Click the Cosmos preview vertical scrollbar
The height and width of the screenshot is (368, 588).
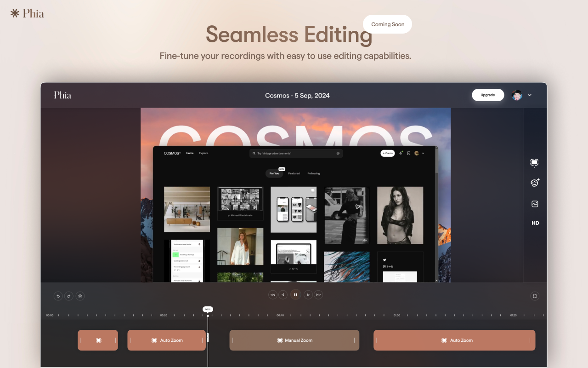point(436,214)
